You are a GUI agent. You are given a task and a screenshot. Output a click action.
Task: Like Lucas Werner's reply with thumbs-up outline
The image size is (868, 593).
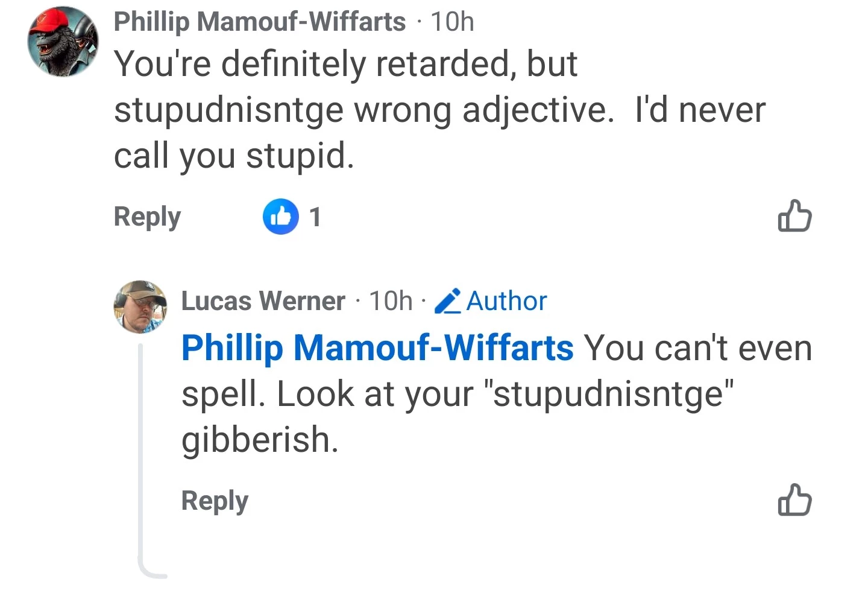click(x=794, y=500)
